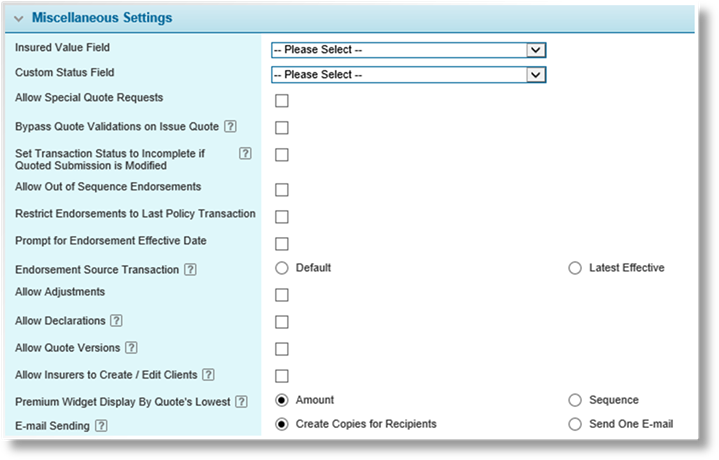Image resolution: width=719 pixels, height=460 pixels.
Task: Open the Insured Value Field dropdown
Action: click(409, 50)
